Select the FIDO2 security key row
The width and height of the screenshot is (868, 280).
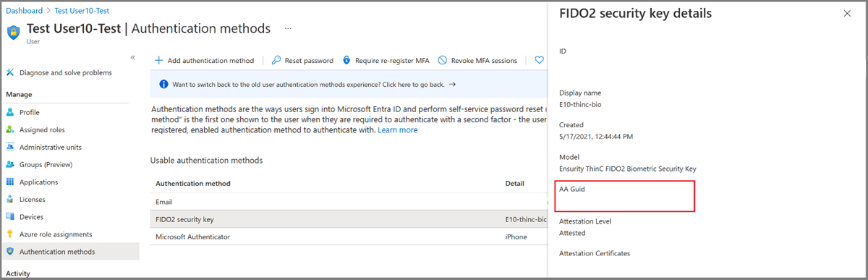pos(349,219)
